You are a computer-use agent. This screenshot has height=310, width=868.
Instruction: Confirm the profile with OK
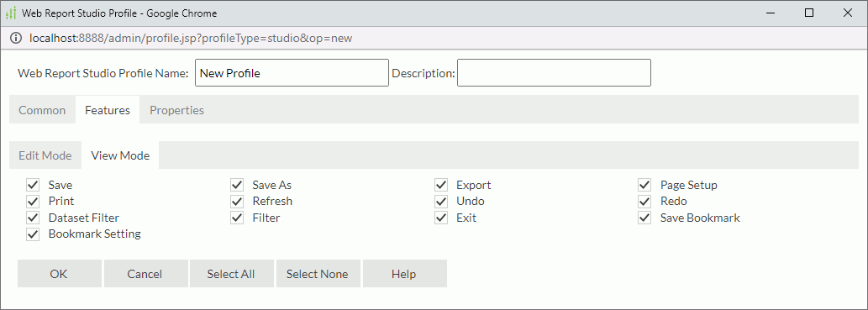(x=59, y=274)
